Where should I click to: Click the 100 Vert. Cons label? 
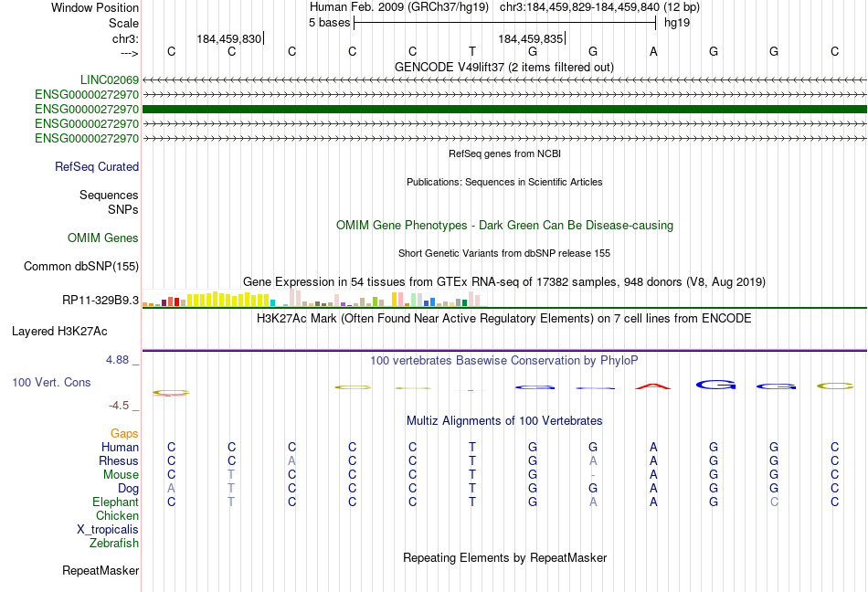pyautogui.click(x=51, y=382)
